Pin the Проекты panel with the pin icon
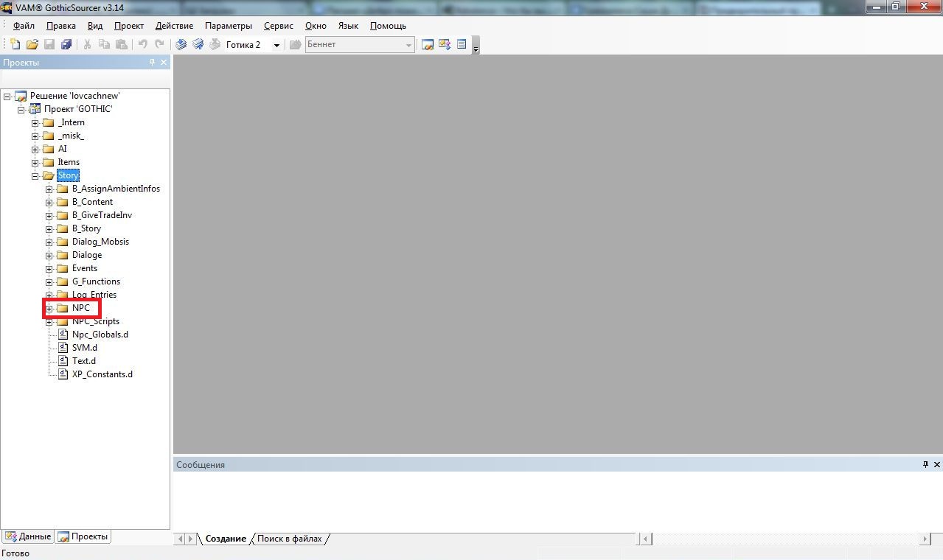This screenshot has height=560, width=943. (153, 63)
